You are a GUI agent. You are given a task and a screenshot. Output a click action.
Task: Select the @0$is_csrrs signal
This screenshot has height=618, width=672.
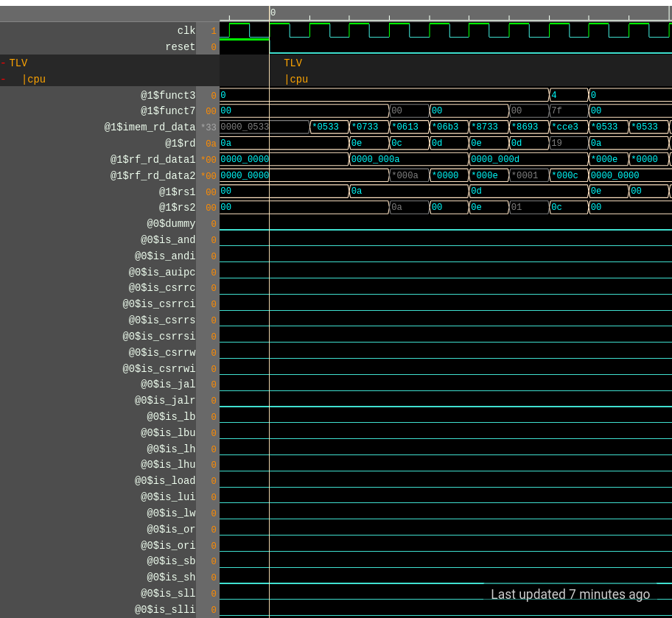tap(162, 320)
